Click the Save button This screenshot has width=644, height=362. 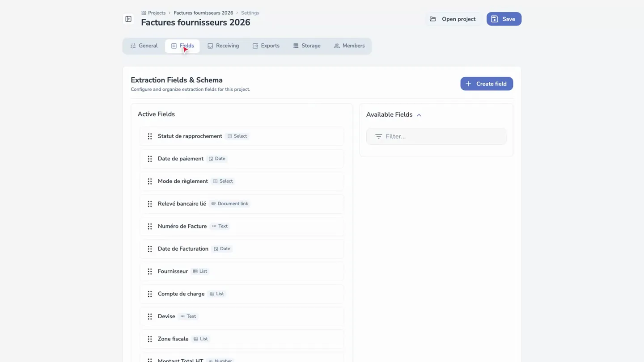coord(504,19)
